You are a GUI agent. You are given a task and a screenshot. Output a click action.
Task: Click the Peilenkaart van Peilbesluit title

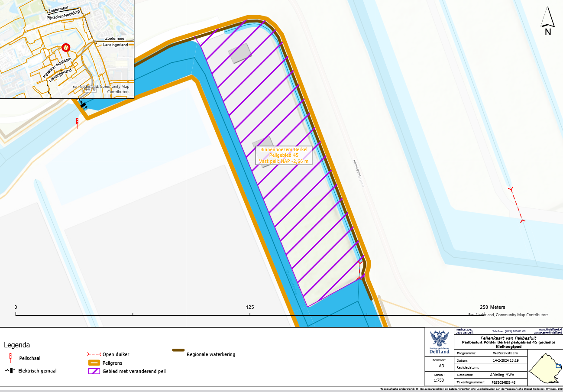point(508,337)
